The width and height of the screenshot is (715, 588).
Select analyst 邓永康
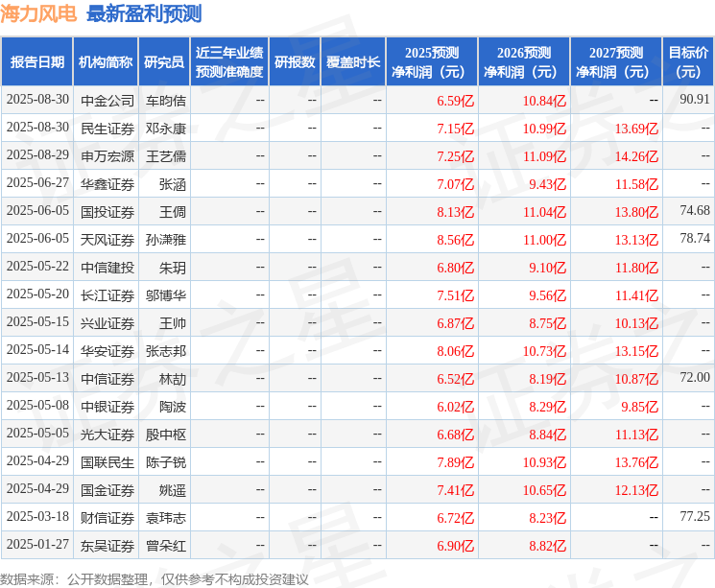[166, 129]
